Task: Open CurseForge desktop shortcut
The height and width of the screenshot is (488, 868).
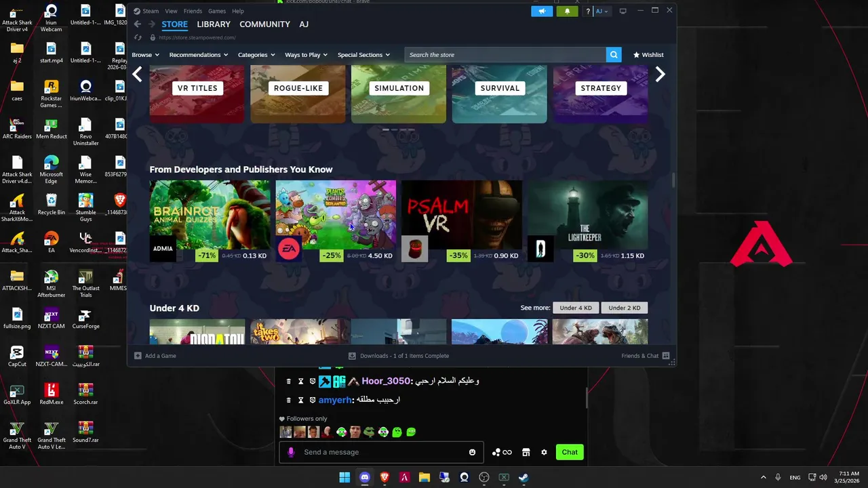Action: (x=85, y=319)
